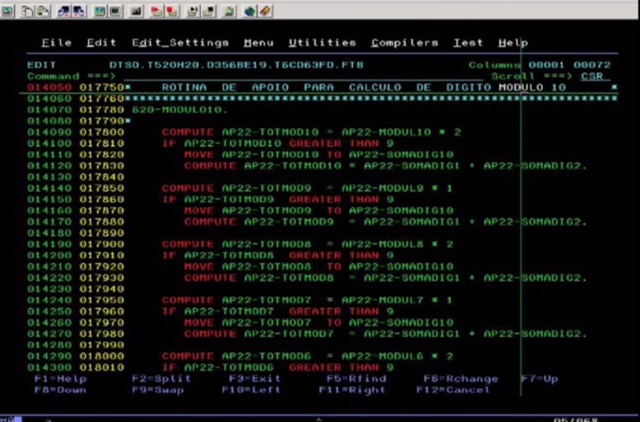The height and width of the screenshot is (422, 640).
Task: Click line number 014300
Action: pyautogui.click(x=49, y=368)
